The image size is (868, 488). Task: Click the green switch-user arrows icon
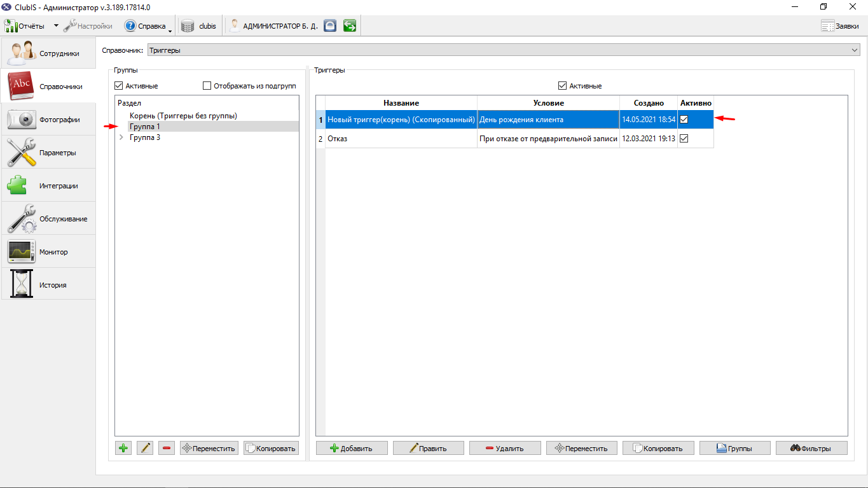point(349,26)
